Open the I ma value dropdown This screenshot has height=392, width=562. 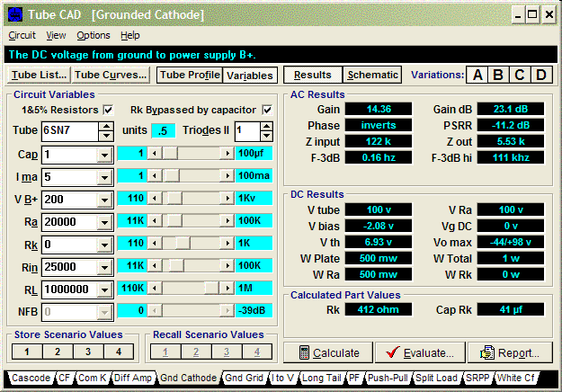[104, 178]
